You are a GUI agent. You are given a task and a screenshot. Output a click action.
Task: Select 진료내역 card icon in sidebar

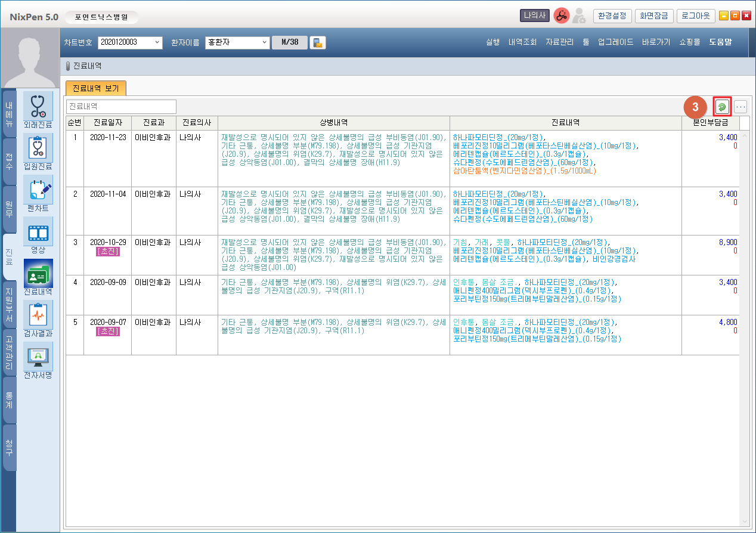[38, 273]
